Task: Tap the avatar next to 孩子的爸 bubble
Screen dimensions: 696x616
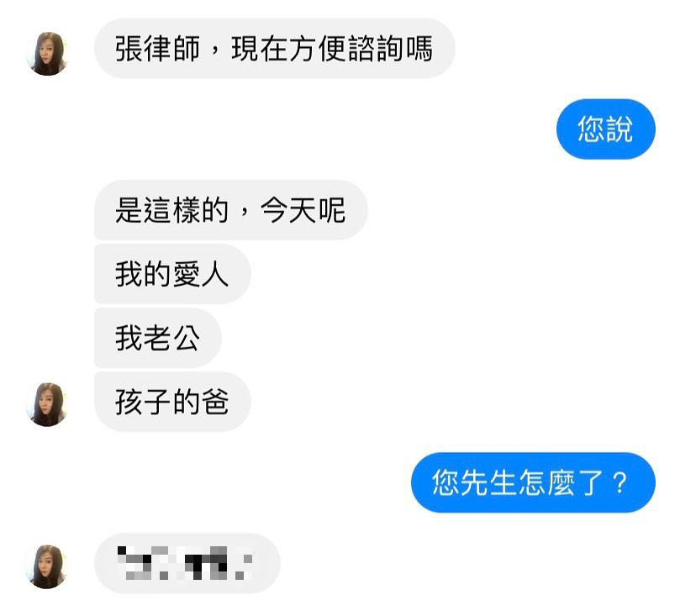Action: click(48, 404)
